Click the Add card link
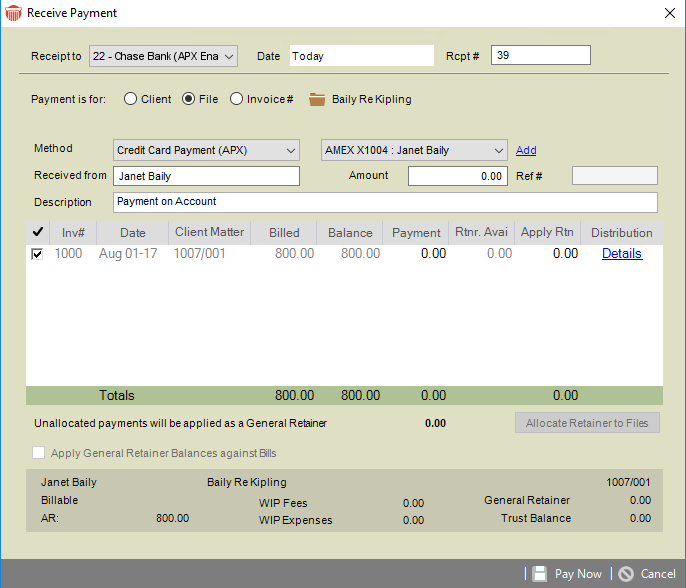The width and height of the screenshot is (686, 588). click(526, 150)
